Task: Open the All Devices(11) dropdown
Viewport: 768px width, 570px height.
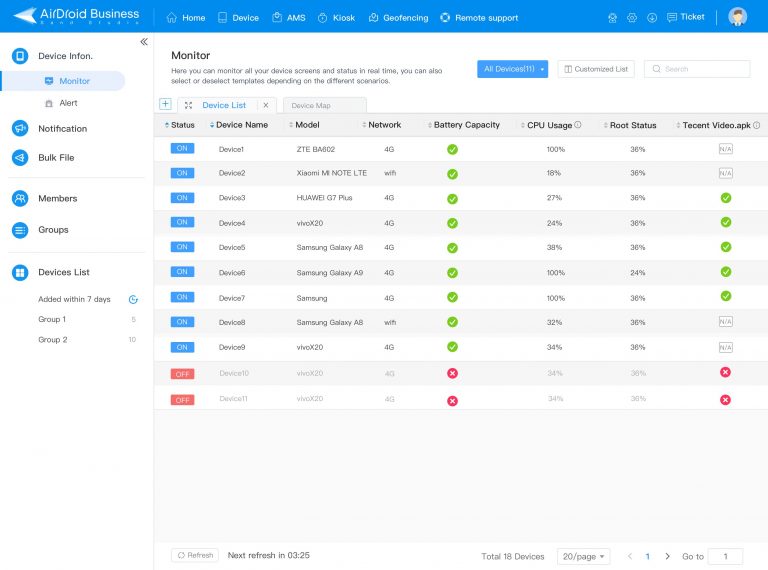Action: click(x=512, y=69)
